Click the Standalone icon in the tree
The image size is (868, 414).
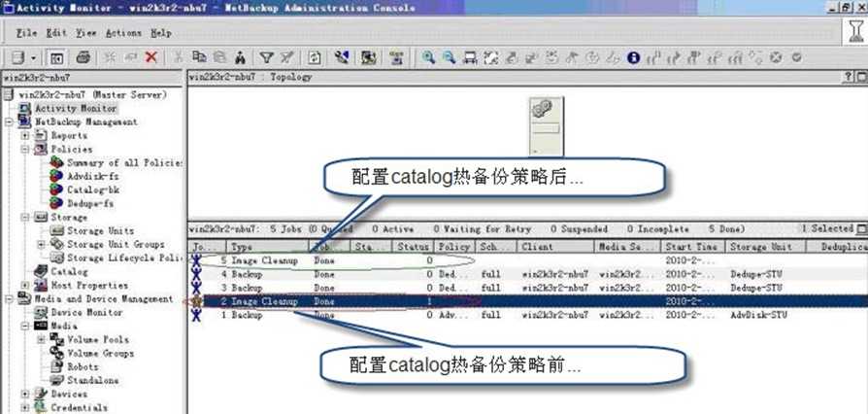[57, 381]
